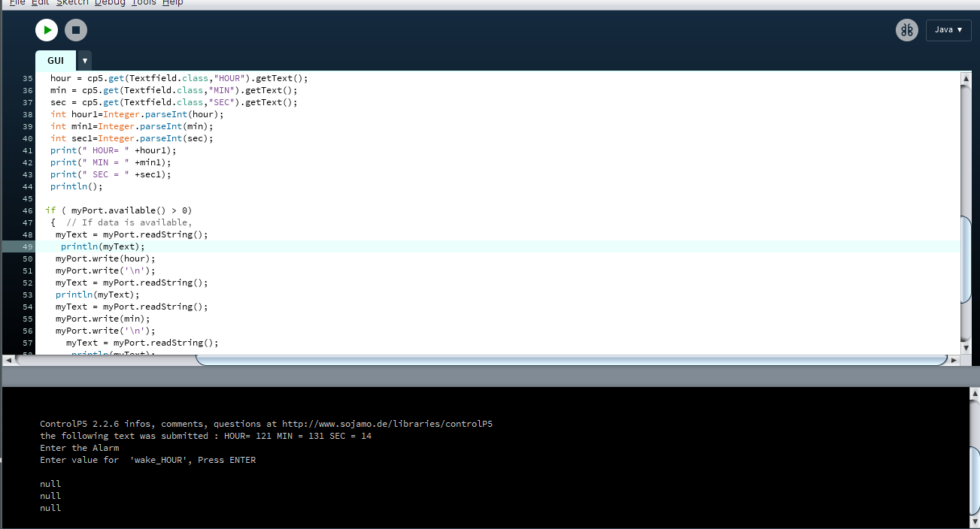Place cursor on 'println(myText);' at line 49
The width and height of the screenshot is (980, 529).
(x=102, y=246)
